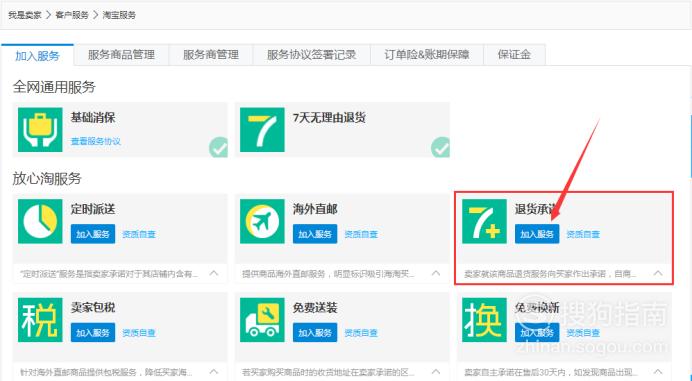This screenshot has height=381, width=692.
Task: Collapse the 退货承诺 description
Action: pyautogui.click(x=658, y=273)
